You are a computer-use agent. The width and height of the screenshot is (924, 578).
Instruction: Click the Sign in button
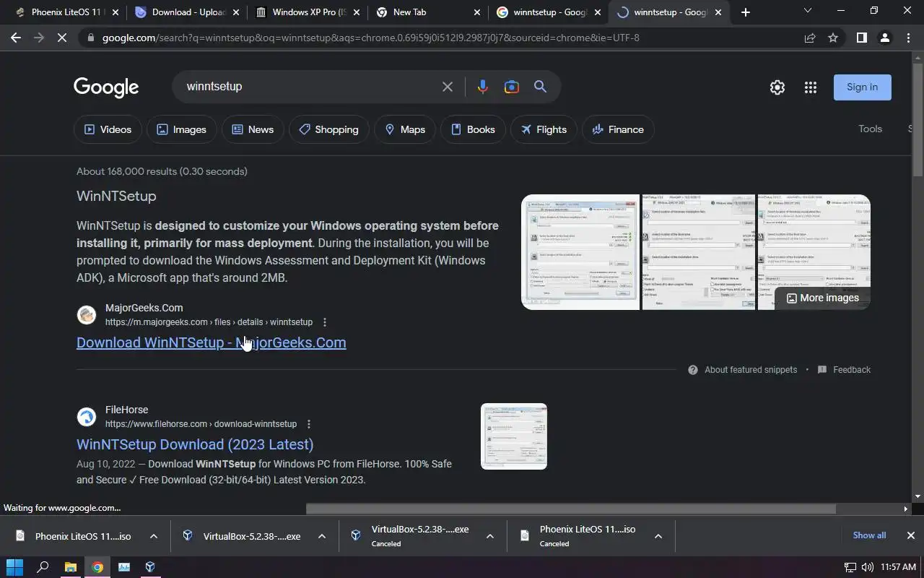[863, 87]
